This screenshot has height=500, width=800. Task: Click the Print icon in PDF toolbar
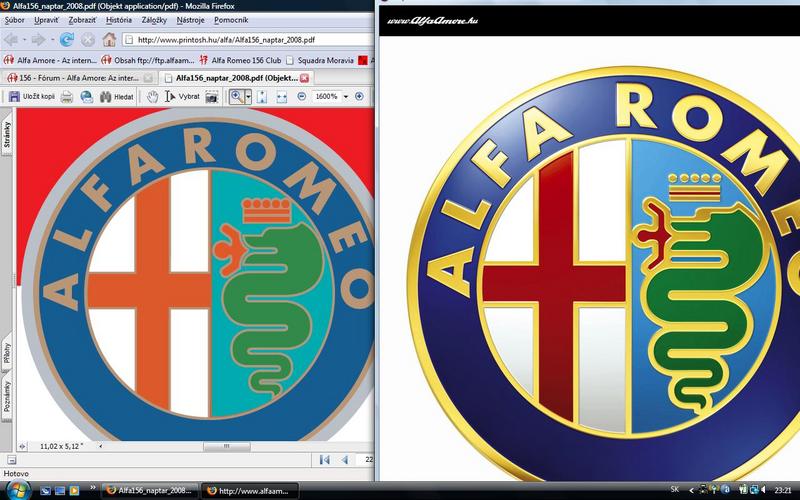pos(67,96)
